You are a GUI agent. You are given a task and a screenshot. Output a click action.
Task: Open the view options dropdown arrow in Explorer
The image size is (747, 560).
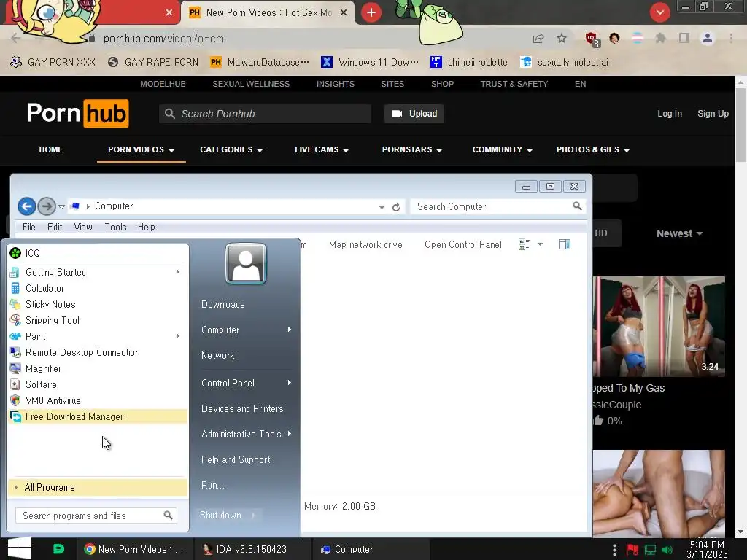tap(541, 245)
